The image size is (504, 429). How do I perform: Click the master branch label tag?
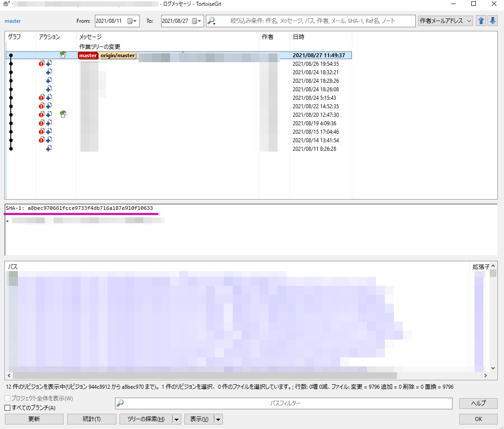(88, 55)
